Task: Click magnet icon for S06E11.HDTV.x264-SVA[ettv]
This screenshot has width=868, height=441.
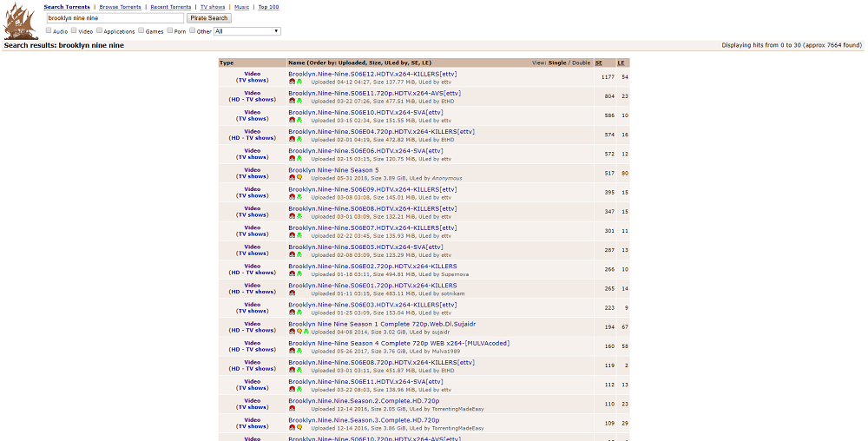Action: 292,390
